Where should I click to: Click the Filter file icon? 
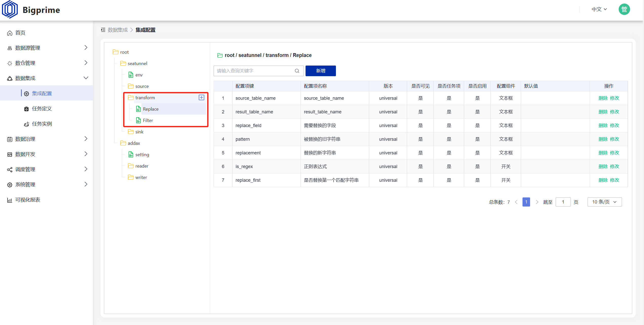pos(138,120)
